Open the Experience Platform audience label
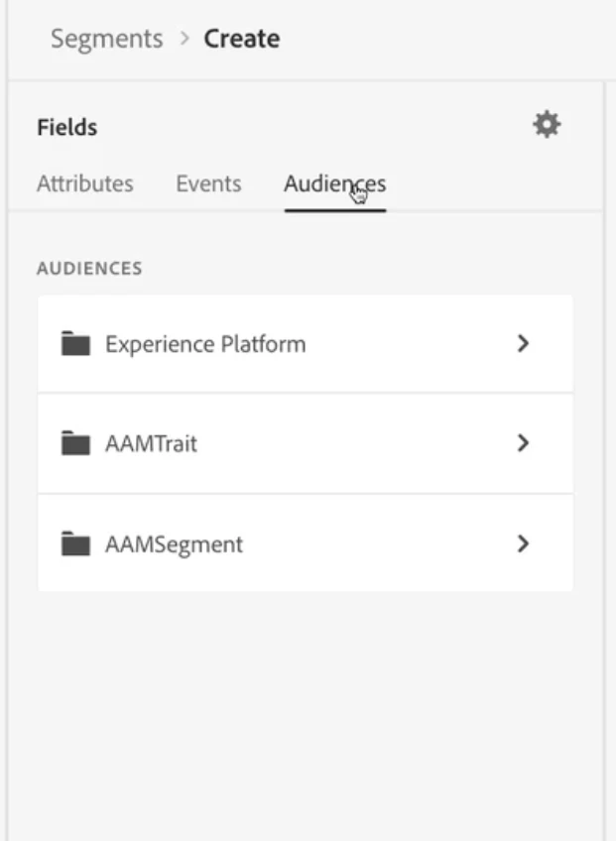 205,344
